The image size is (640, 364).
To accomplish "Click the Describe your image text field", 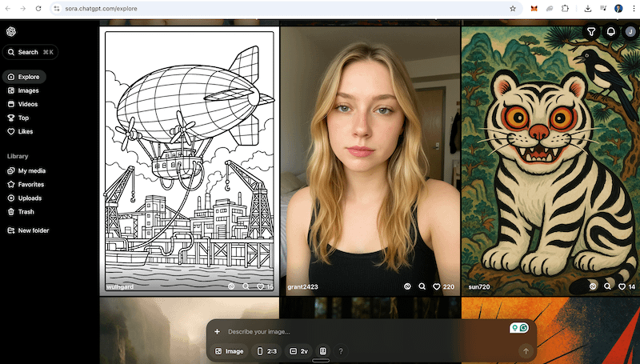I will pos(360,331).
